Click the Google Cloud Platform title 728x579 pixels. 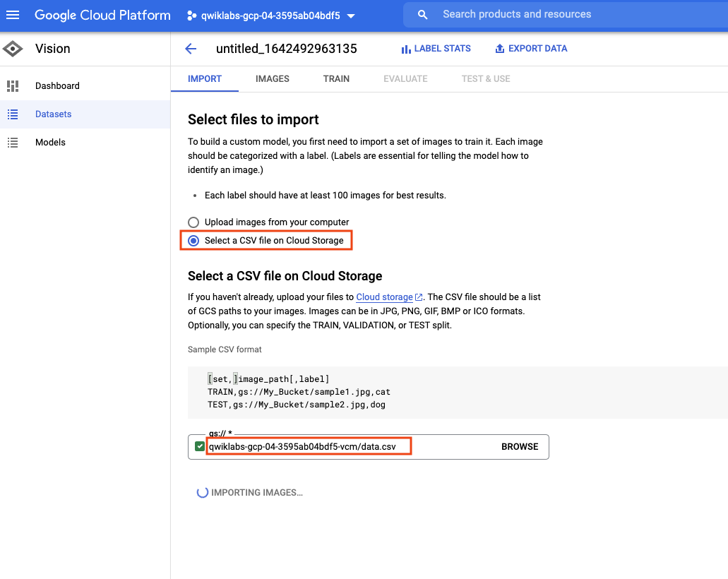(102, 15)
